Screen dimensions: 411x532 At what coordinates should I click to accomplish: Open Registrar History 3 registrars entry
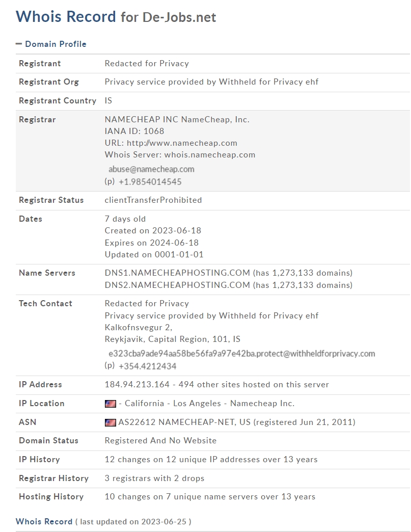[154, 478]
